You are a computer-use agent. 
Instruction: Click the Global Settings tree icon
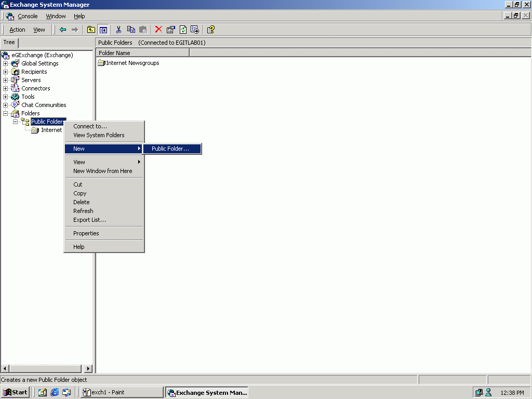[15, 63]
